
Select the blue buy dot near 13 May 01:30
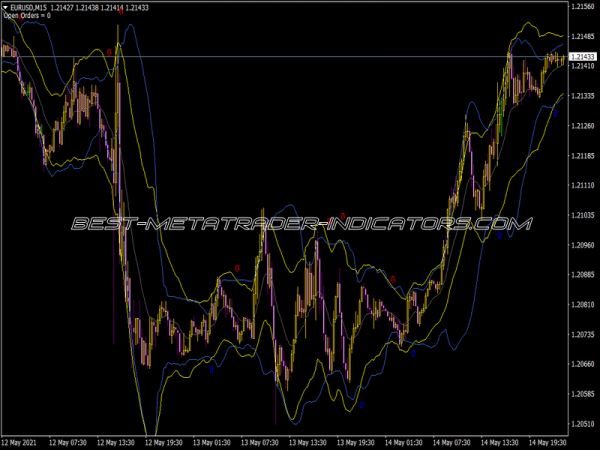(x=212, y=369)
